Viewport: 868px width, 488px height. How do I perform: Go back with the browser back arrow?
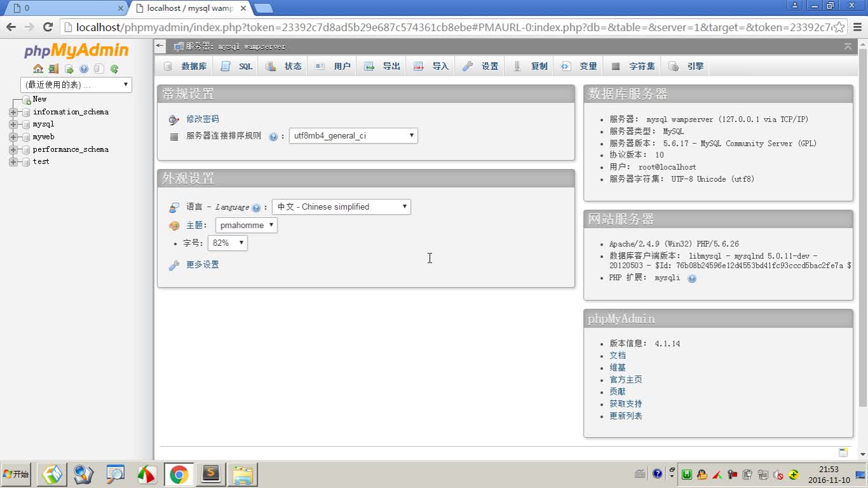(11, 27)
